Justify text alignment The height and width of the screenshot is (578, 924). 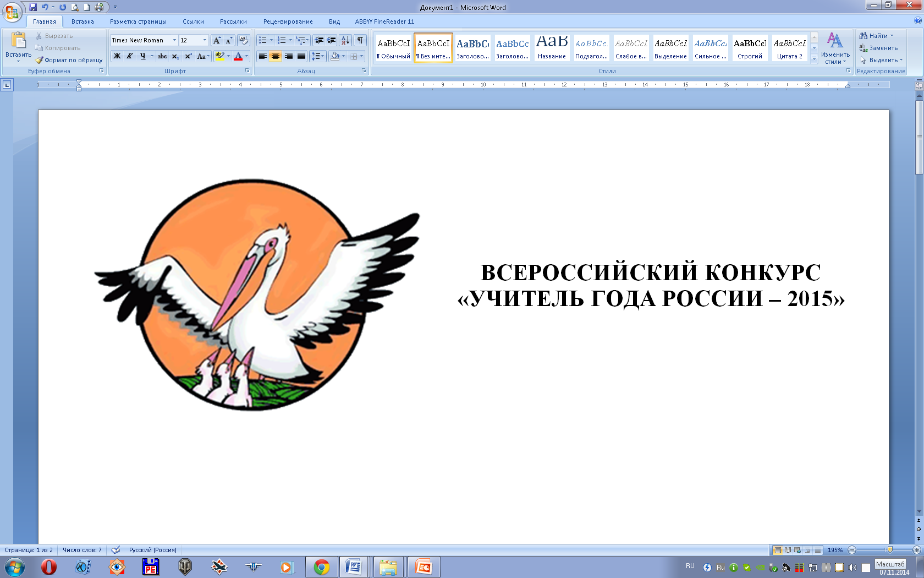(x=301, y=56)
